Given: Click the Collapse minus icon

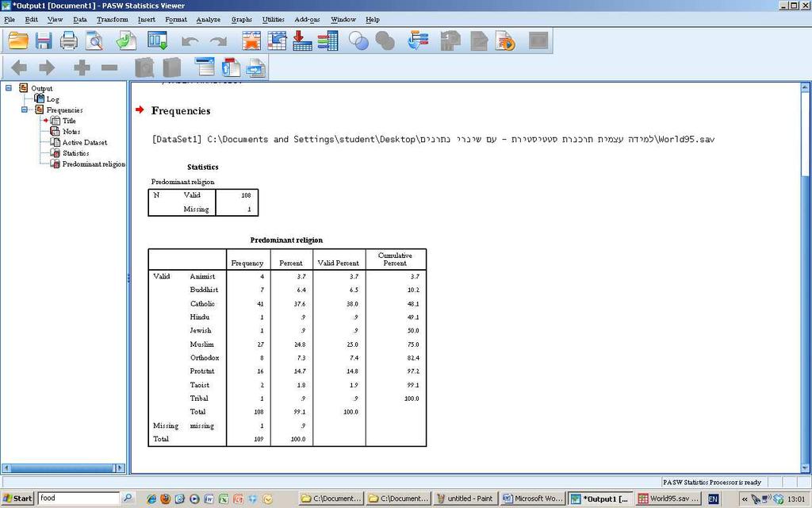Looking at the screenshot, I should 109,67.
